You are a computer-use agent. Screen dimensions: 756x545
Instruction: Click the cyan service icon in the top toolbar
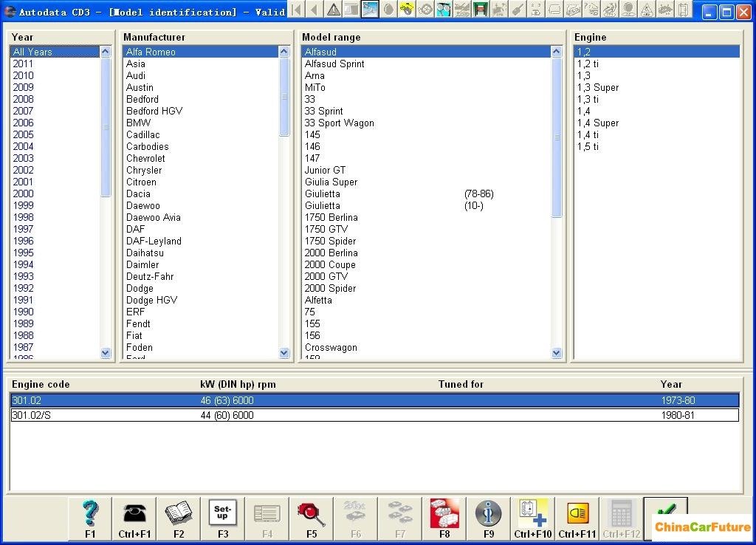click(444, 9)
